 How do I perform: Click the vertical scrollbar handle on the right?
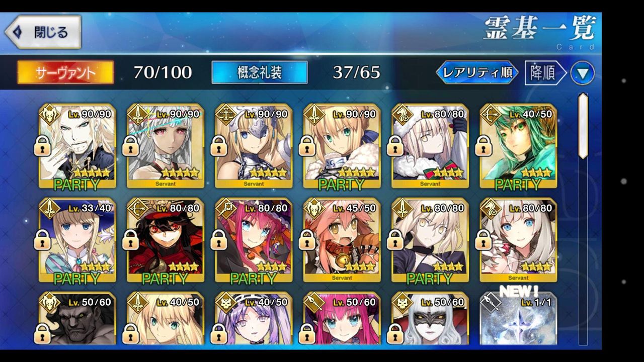[x=583, y=126]
